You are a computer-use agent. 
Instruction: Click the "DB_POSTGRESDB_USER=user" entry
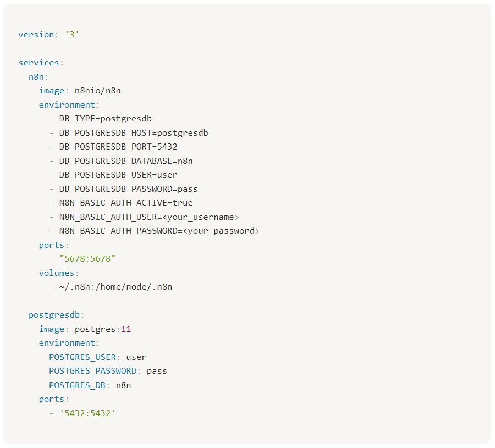click(118, 175)
